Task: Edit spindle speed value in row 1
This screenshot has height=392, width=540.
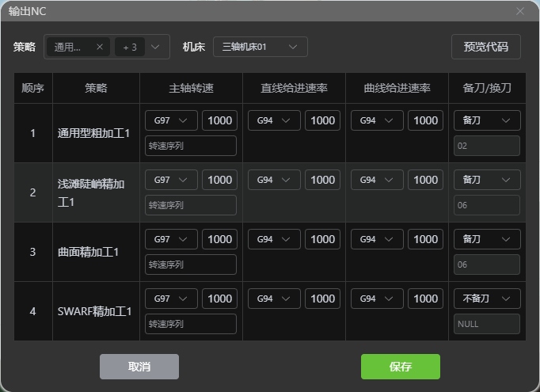Action: click(219, 120)
